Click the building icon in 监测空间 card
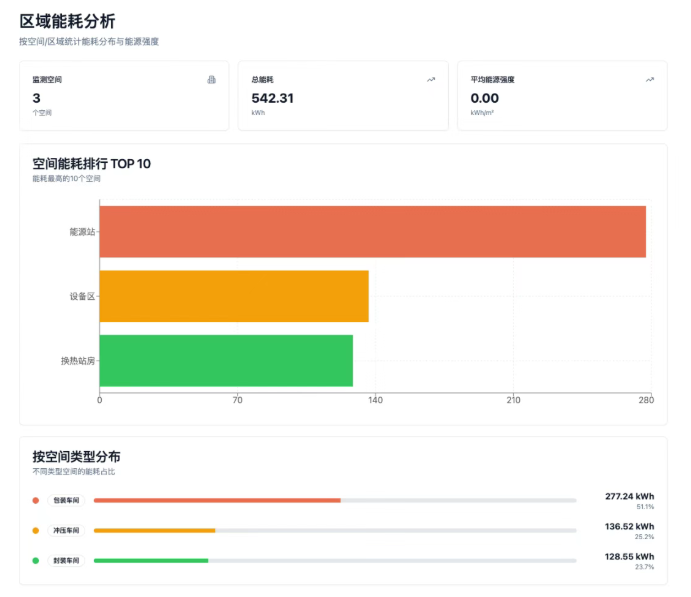Screen dimensions: 691x597 (x=212, y=80)
